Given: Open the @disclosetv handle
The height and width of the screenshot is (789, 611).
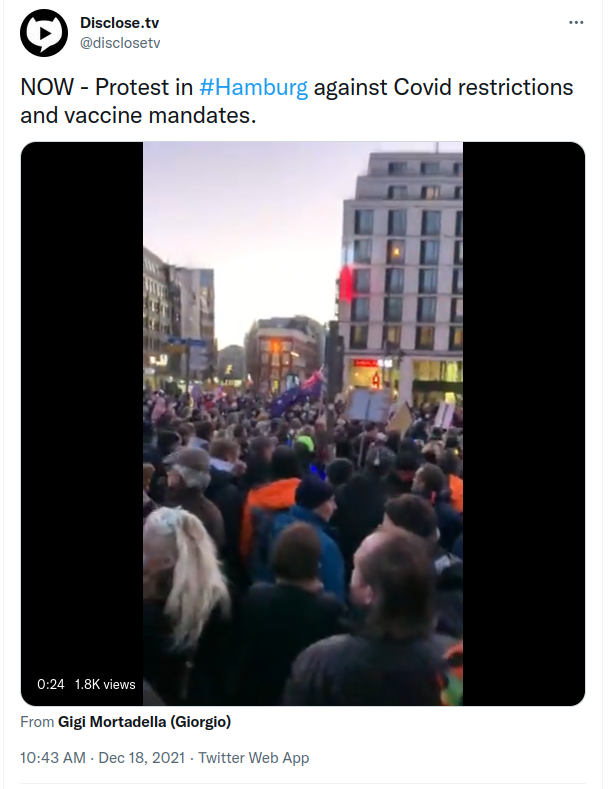Looking at the screenshot, I should click(120, 43).
